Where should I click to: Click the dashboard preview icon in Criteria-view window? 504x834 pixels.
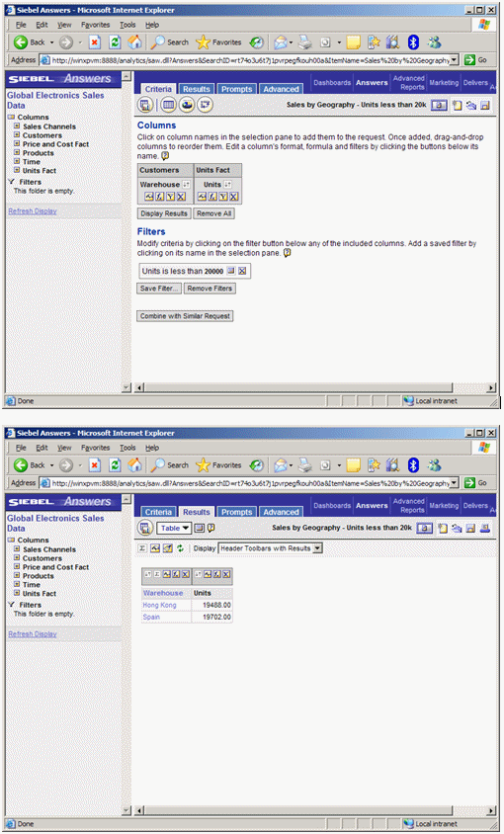click(439, 106)
